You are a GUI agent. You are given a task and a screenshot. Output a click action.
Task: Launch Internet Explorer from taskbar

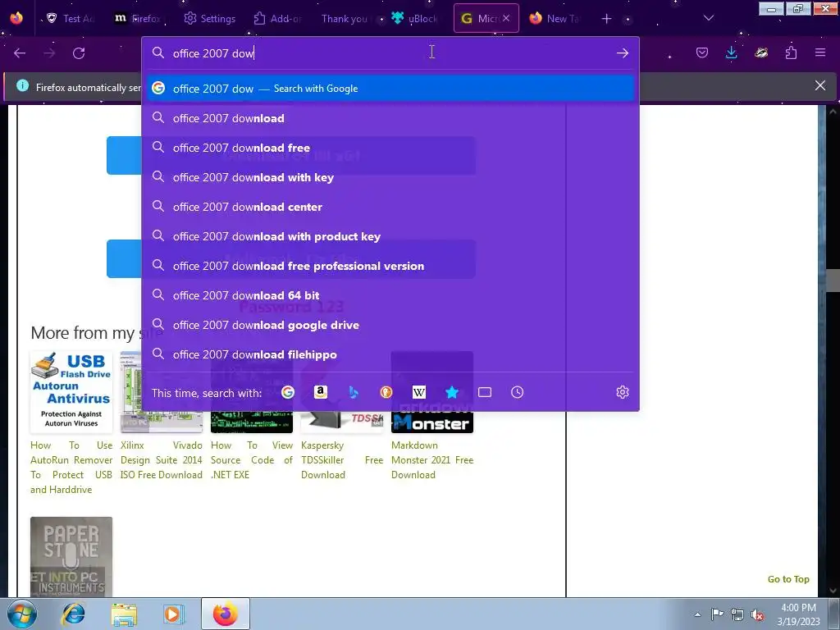click(x=73, y=614)
